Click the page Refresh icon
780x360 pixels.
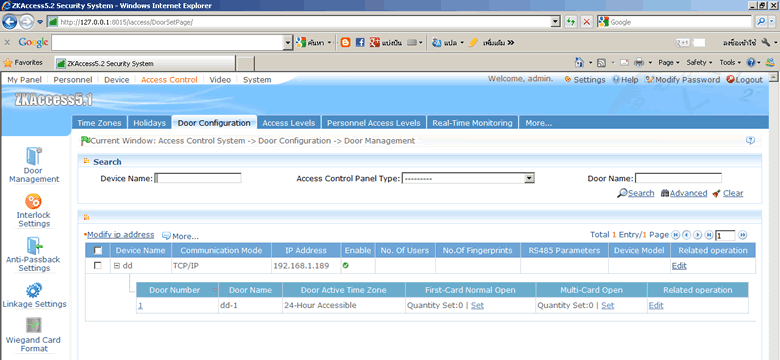pyautogui.click(x=570, y=22)
